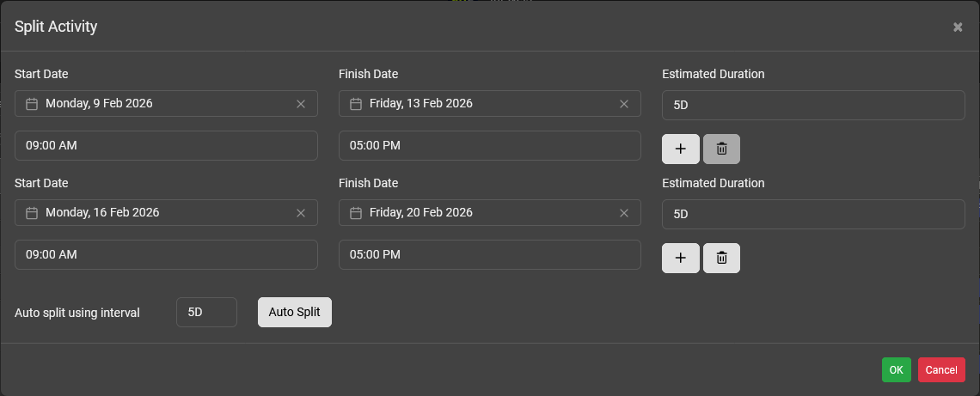Screen dimensions: 980x396
Task: Confirm the split with the OK button
Action: 896,370
